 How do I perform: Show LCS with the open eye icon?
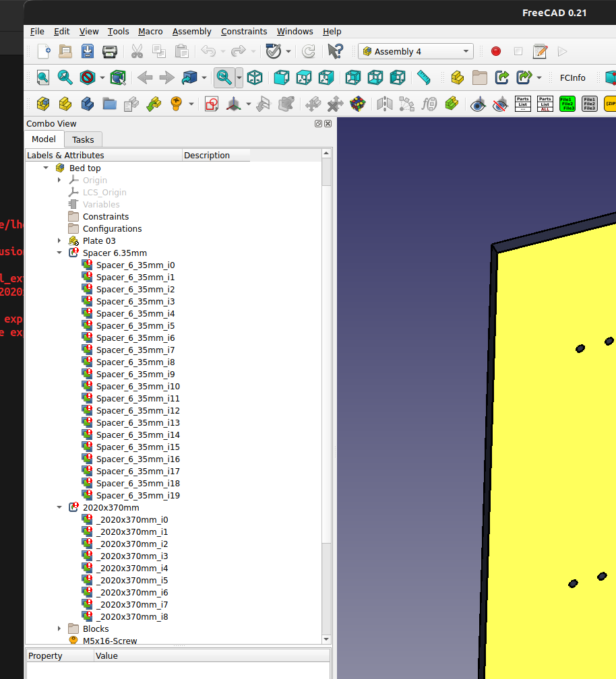click(478, 104)
